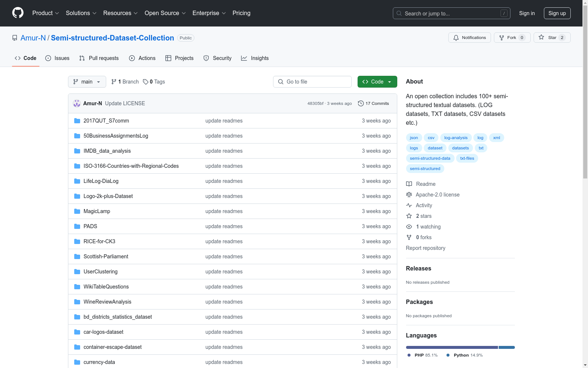Screen dimensions: 588x368
Task: Click the star icon beside 2 stars
Action: [409, 216]
